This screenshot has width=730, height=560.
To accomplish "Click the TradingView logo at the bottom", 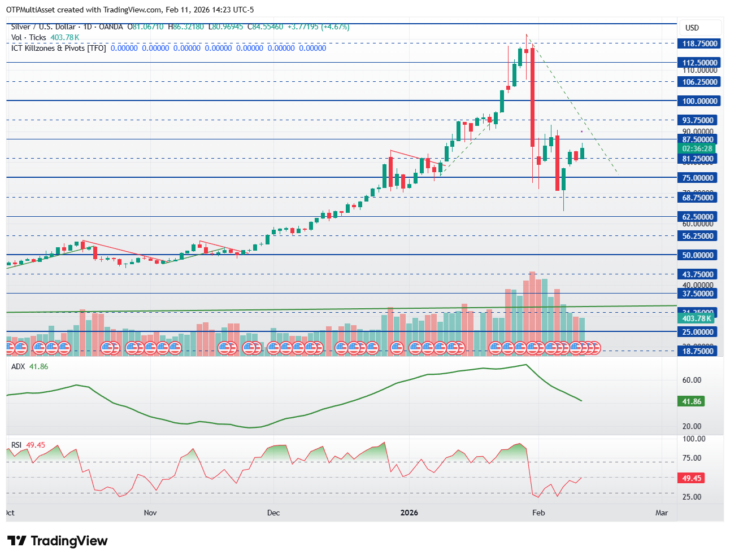I will tap(58, 541).
